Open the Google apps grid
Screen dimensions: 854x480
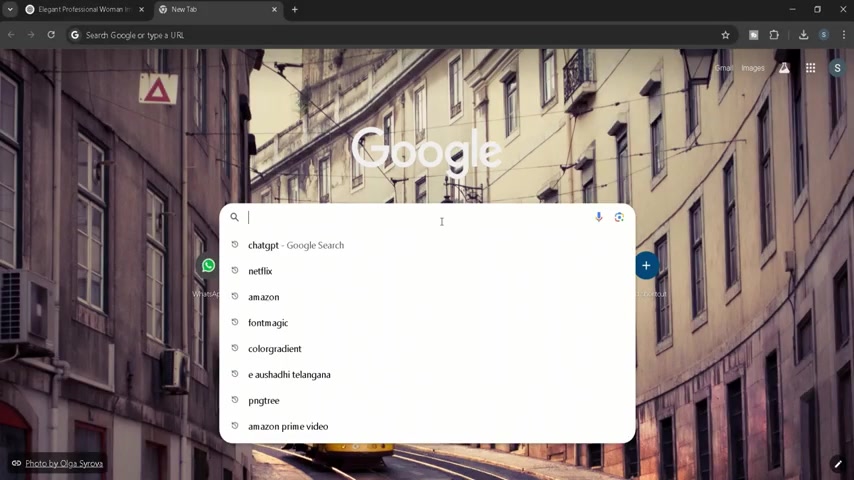[810, 68]
